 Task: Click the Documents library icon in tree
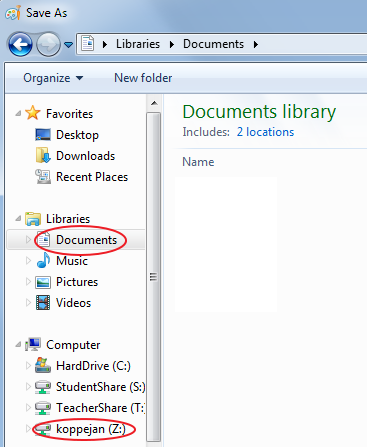[x=43, y=239]
